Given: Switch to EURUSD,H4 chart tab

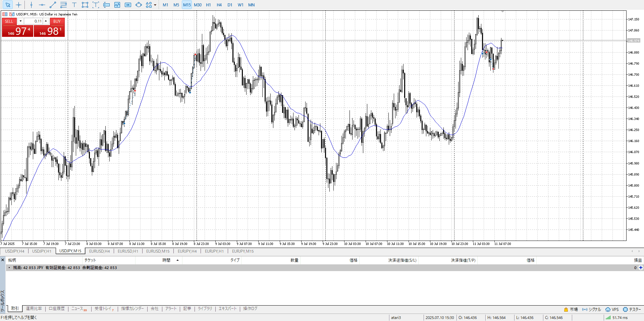Looking at the screenshot, I should pos(99,251).
